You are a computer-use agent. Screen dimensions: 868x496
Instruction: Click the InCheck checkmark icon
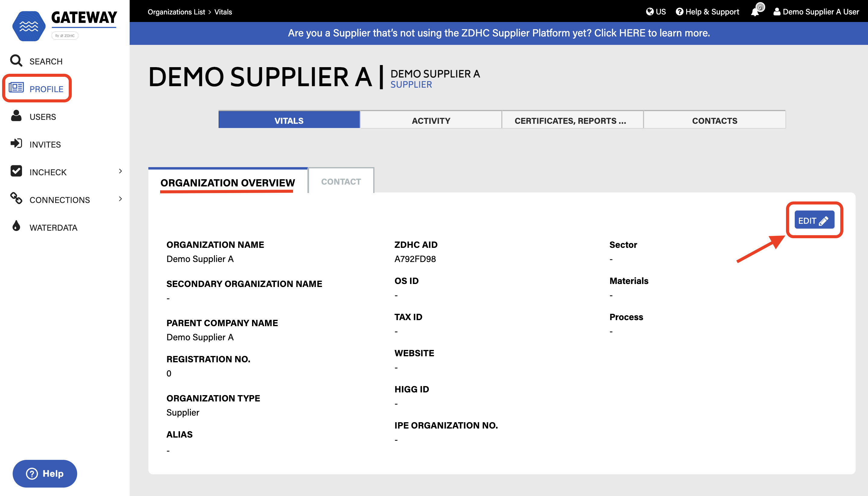tap(16, 171)
